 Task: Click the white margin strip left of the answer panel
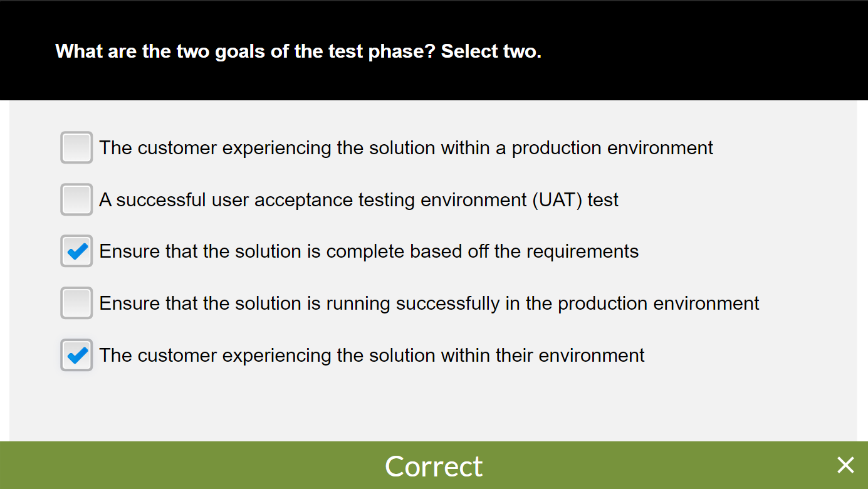4,270
